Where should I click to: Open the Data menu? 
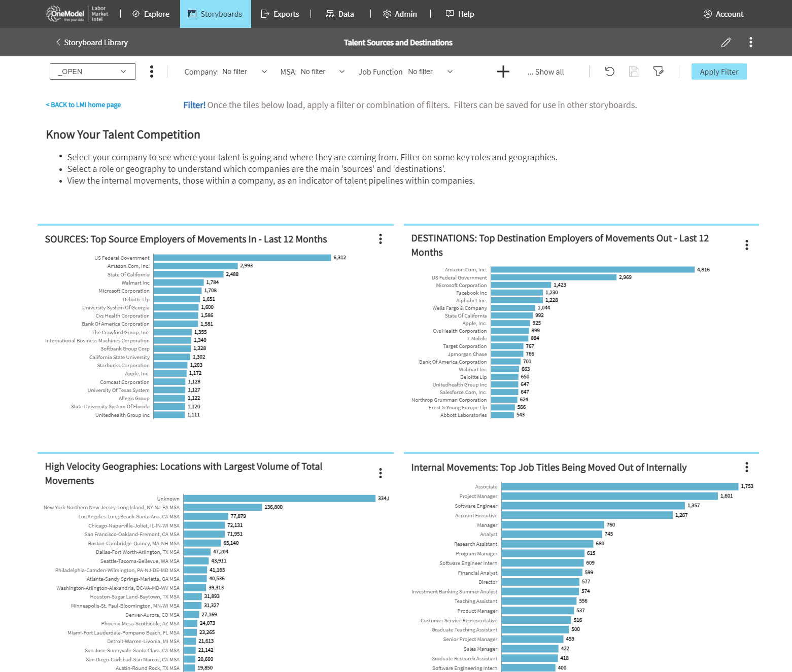pyautogui.click(x=340, y=14)
